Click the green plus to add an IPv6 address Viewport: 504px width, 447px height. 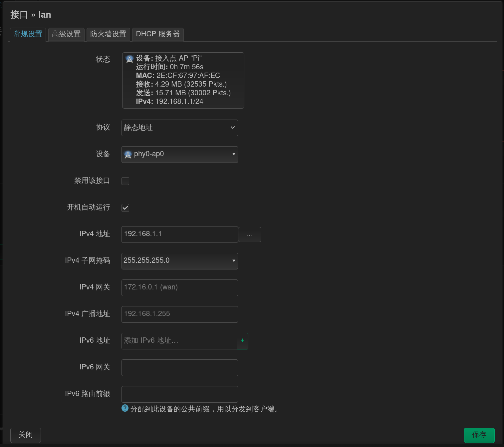pyautogui.click(x=242, y=341)
